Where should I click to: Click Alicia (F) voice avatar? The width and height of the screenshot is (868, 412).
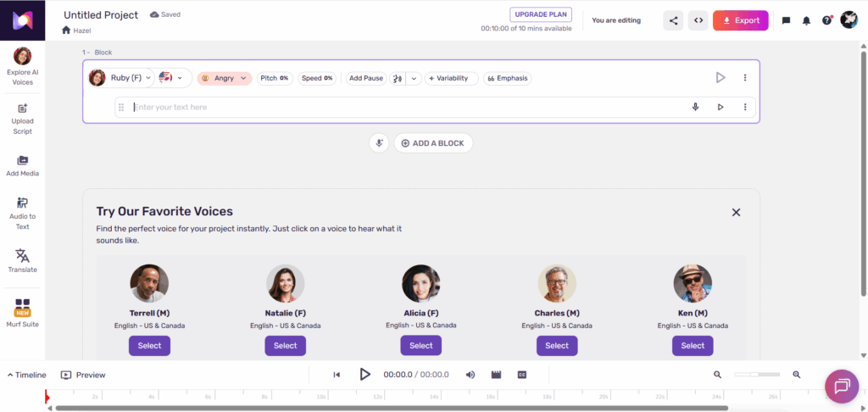point(420,283)
